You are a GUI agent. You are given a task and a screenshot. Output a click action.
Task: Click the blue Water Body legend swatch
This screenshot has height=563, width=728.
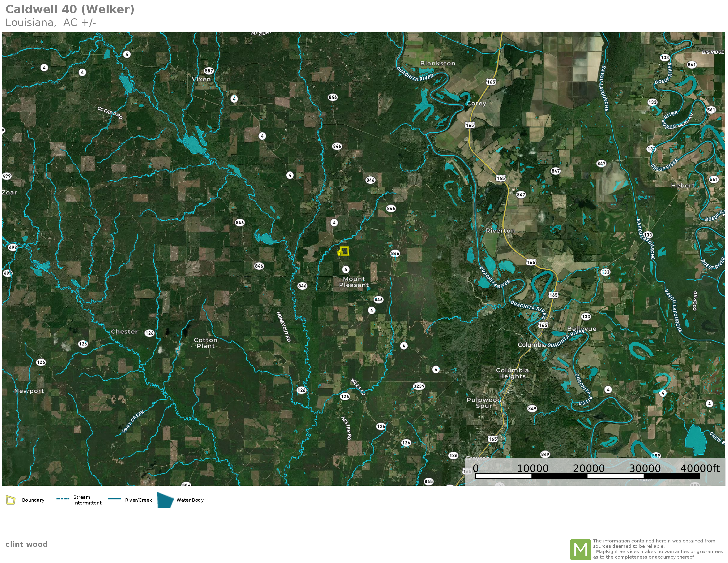click(x=165, y=500)
